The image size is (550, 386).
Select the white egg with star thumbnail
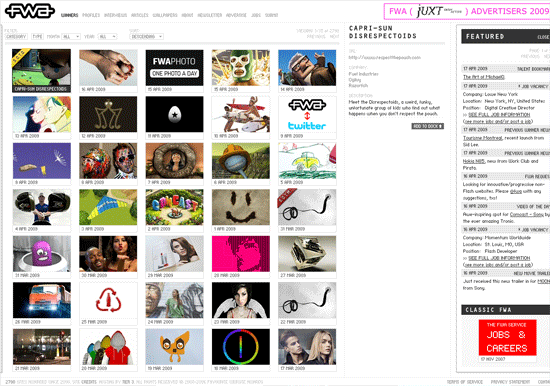[174, 114]
